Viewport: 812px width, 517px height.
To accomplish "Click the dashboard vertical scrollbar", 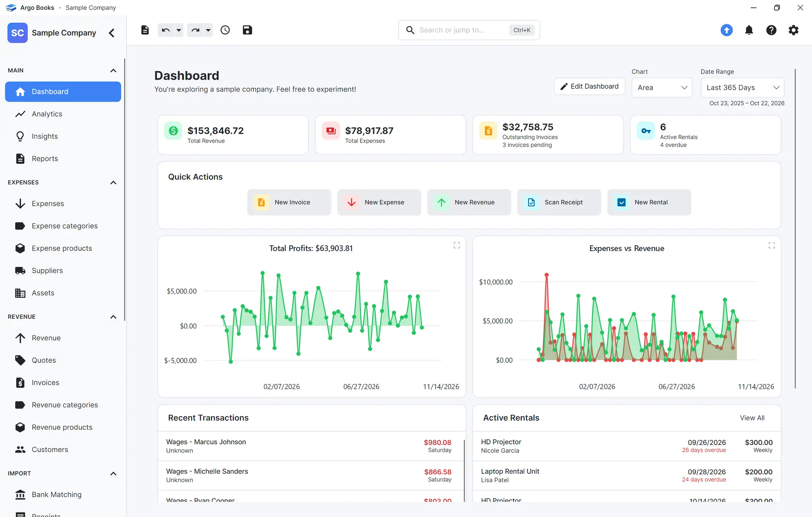I will tap(795, 229).
